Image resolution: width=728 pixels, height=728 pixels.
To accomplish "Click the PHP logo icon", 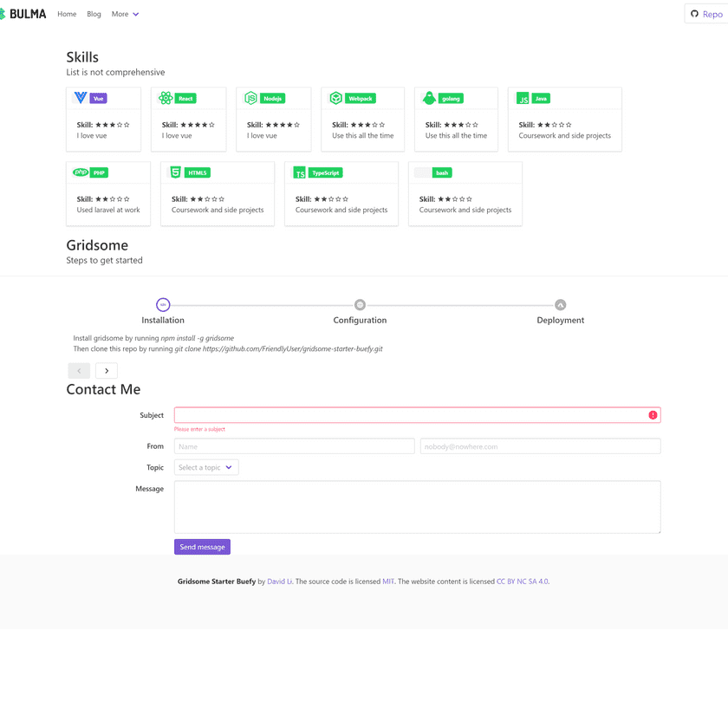I will pos(81,172).
